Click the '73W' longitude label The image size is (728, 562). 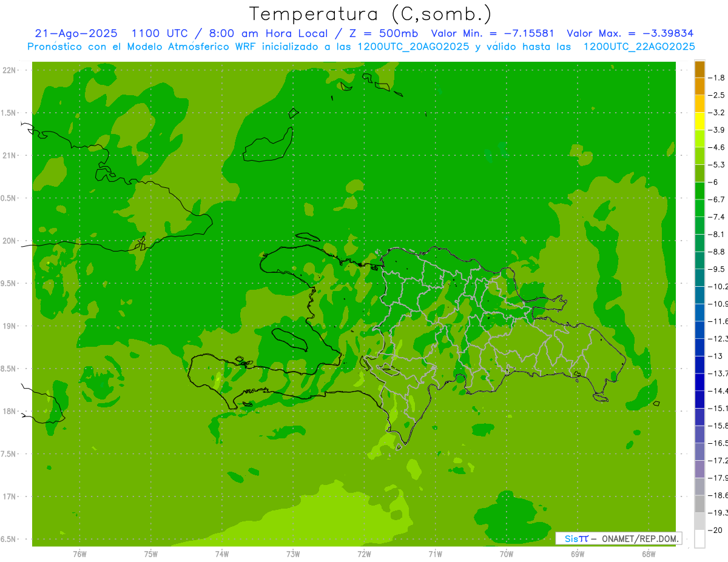293,554
